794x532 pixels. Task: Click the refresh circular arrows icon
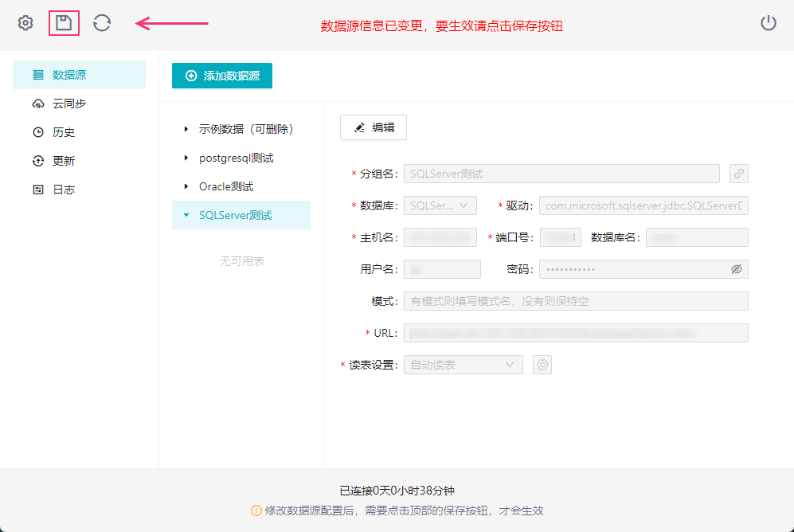point(102,23)
